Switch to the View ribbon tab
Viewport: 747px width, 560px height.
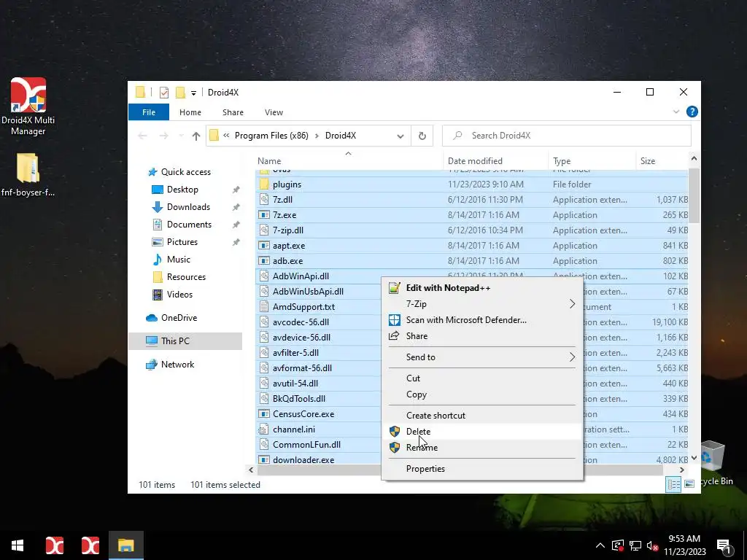pyautogui.click(x=274, y=112)
